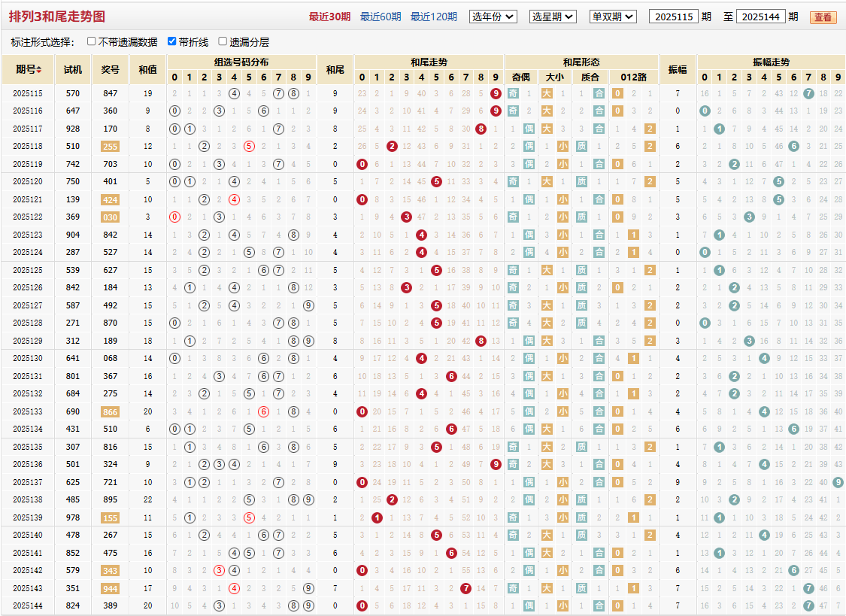Image resolution: width=846 pixels, height=616 pixels.
Task: Click highlighted prize number 343
Action: [x=110, y=571]
